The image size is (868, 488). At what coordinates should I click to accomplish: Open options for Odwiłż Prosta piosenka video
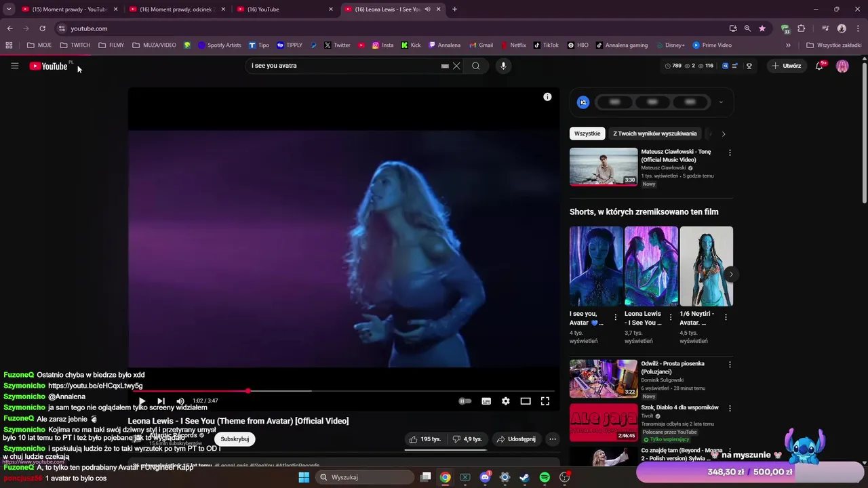(730, 365)
